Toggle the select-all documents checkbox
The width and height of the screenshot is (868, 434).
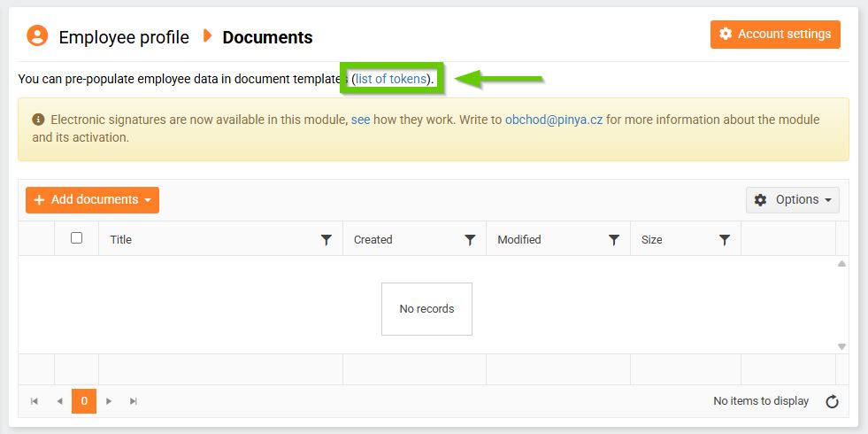77,238
